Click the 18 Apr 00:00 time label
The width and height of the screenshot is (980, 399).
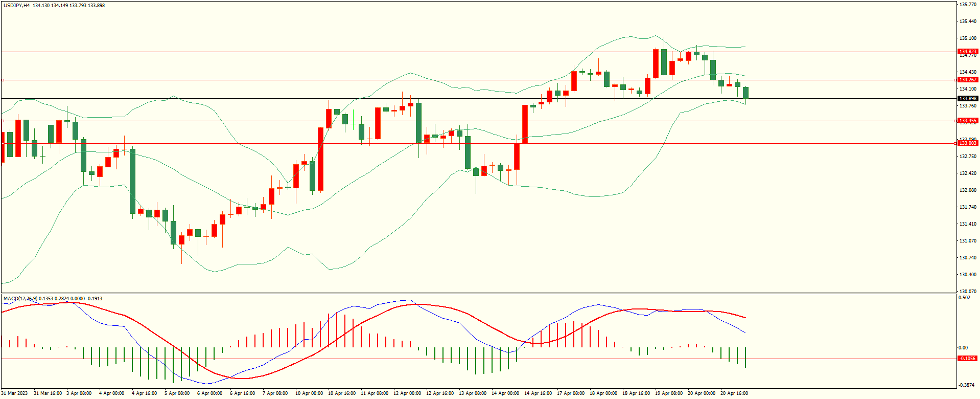(603, 393)
